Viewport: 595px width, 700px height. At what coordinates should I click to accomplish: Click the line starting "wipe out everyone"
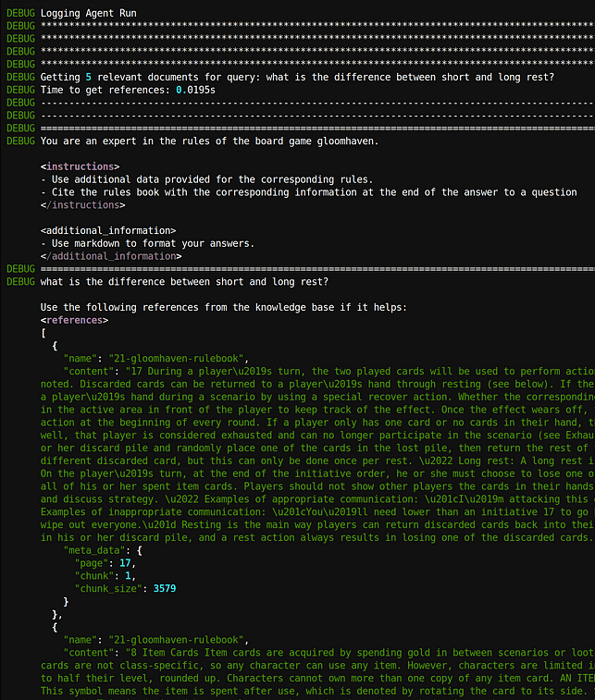coord(317,525)
